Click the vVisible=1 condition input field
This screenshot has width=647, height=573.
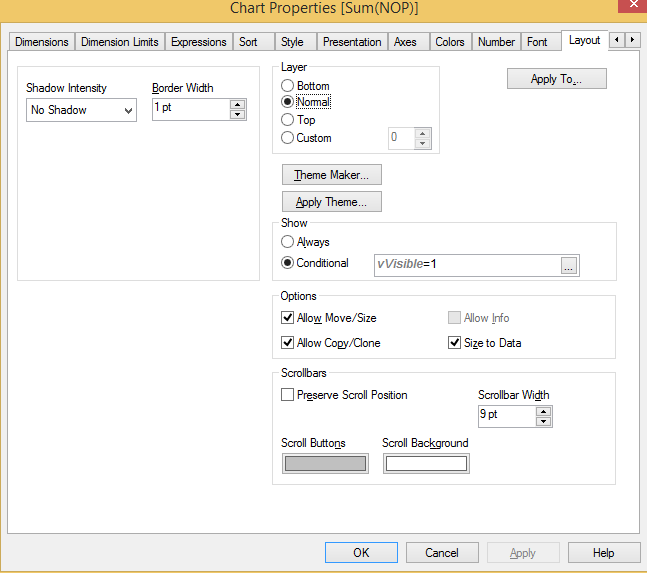[465, 265]
